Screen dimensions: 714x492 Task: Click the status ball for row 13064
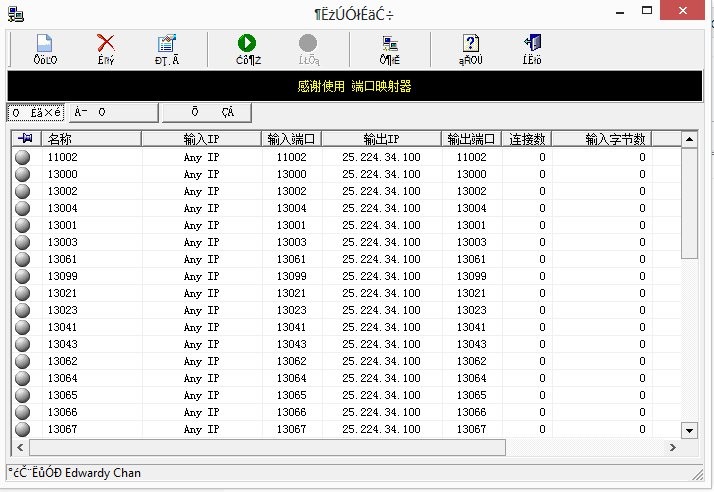pyautogui.click(x=22, y=378)
